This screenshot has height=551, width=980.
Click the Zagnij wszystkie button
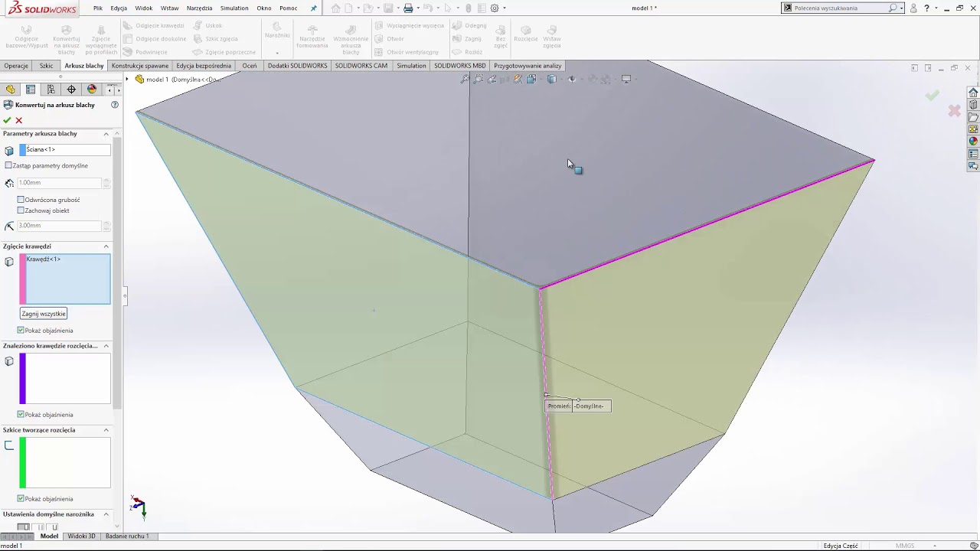coord(44,314)
